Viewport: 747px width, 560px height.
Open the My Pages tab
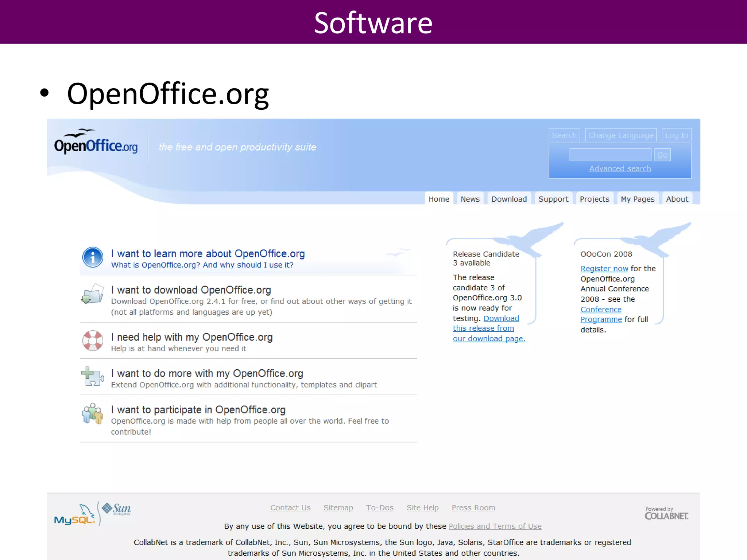click(637, 199)
